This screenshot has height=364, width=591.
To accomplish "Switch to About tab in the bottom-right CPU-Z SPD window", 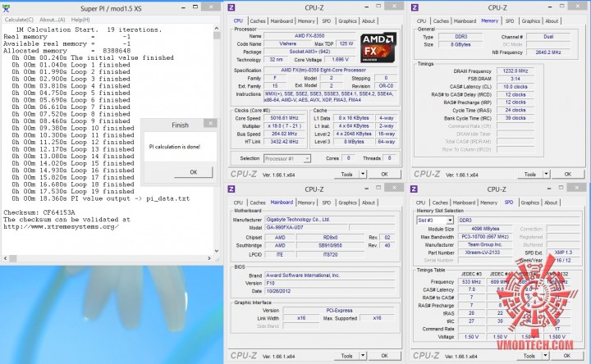I will click(551, 202).
